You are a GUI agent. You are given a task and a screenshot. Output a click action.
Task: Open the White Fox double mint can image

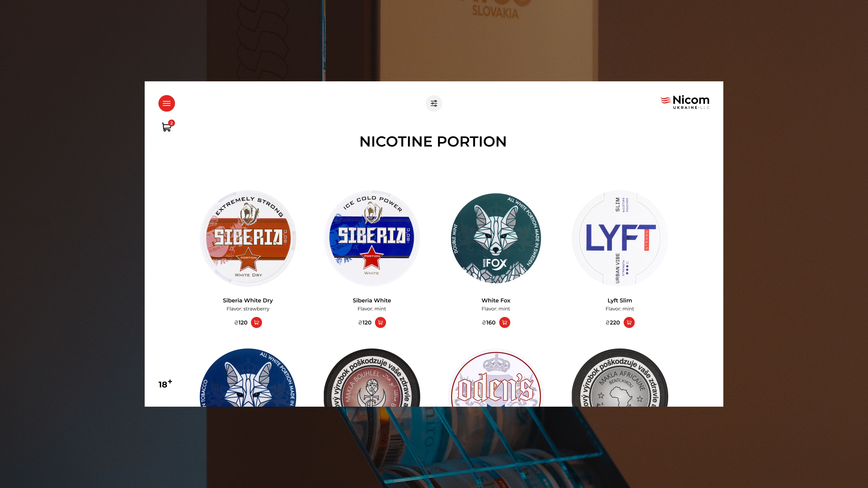(x=496, y=238)
